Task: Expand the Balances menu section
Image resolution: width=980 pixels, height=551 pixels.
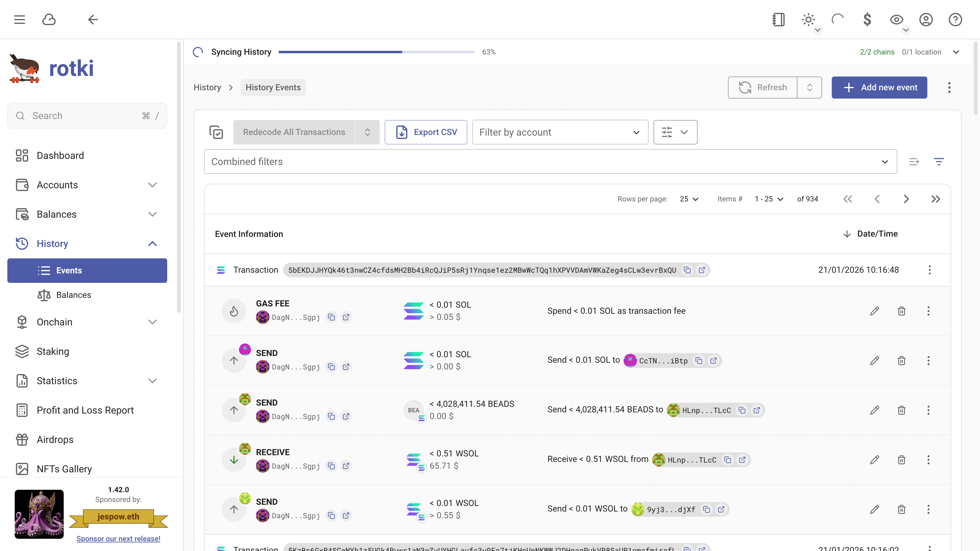Action: 87,214
